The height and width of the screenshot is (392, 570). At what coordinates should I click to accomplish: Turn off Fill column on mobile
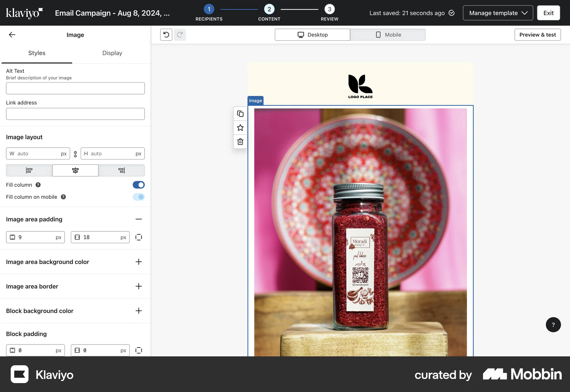click(x=139, y=197)
